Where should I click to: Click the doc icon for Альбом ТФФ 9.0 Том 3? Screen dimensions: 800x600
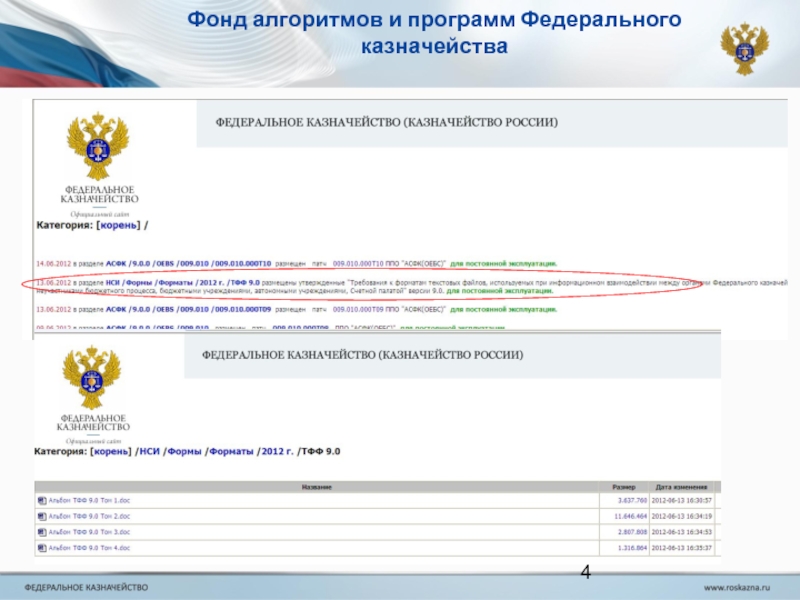(42, 532)
